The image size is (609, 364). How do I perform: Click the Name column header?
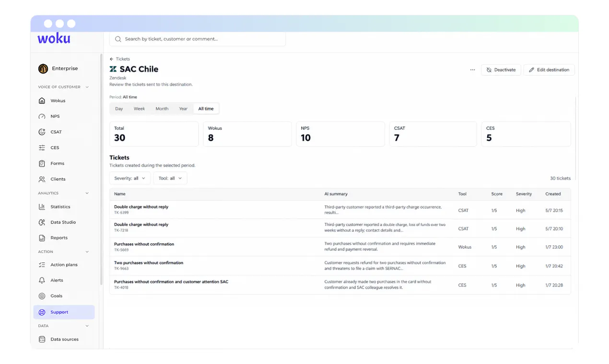pos(120,194)
